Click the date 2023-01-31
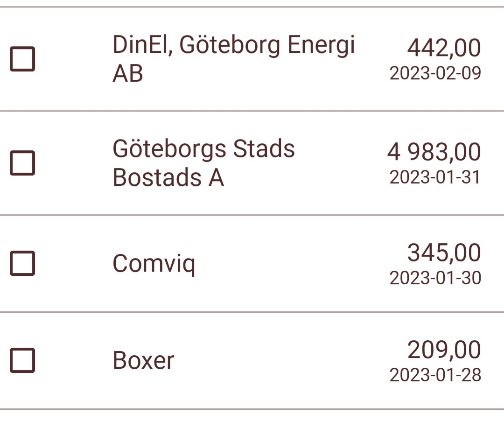The height and width of the screenshot is (421, 504). 435,177
